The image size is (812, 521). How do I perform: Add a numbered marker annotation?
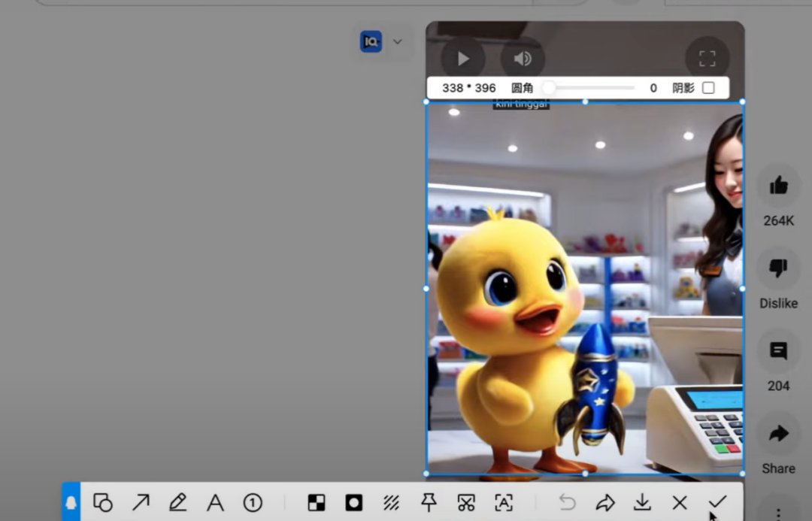[253, 502]
